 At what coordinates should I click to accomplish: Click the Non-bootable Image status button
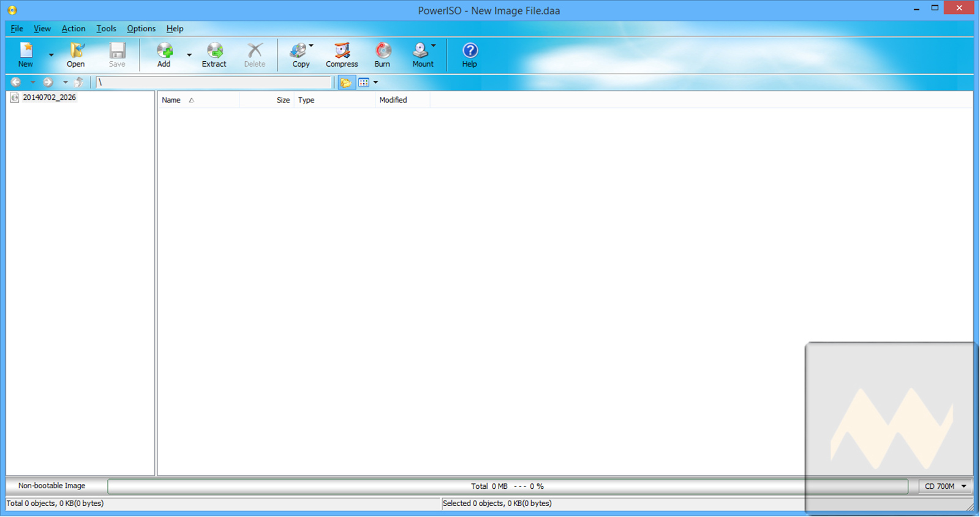[52, 486]
